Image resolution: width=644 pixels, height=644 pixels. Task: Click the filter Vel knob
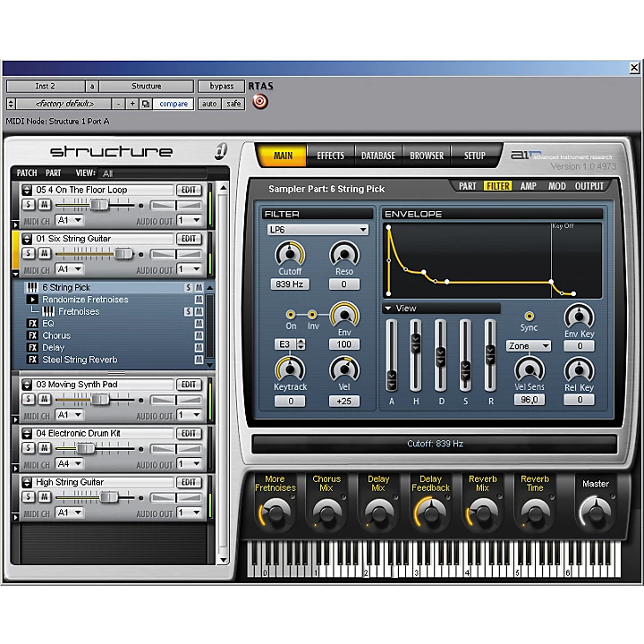point(344,369)
